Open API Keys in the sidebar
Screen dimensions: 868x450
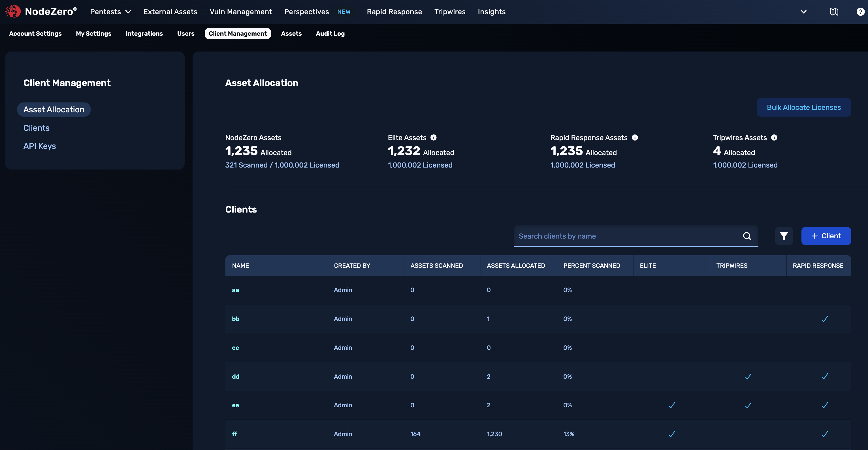[39, 146]
